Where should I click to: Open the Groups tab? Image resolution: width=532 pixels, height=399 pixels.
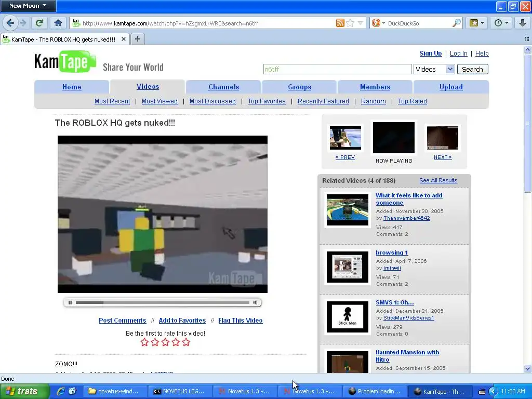point(300,87)
